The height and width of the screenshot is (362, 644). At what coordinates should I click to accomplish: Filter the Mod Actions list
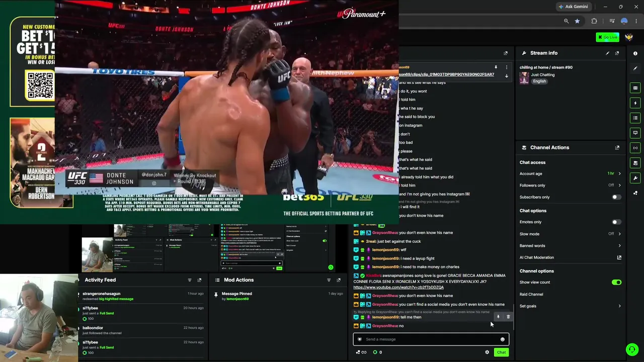[x=329, y=280]
